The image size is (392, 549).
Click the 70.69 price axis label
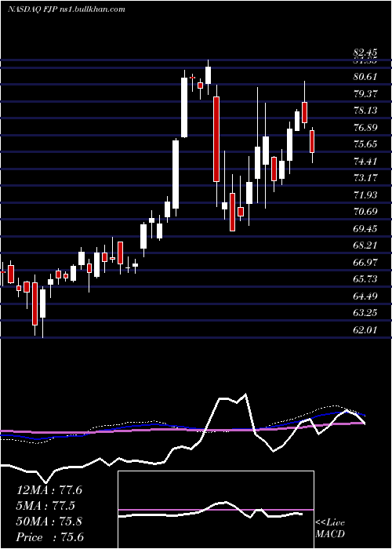pos(365,212)
